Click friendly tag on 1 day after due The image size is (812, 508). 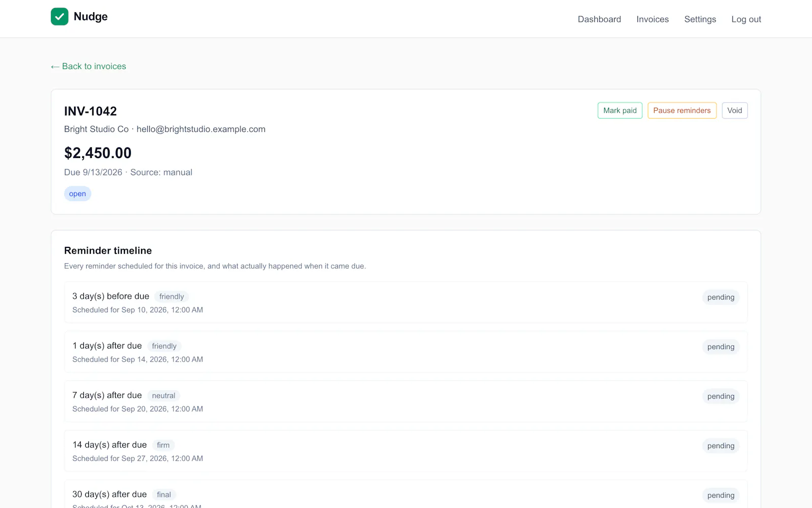point(164,346)
